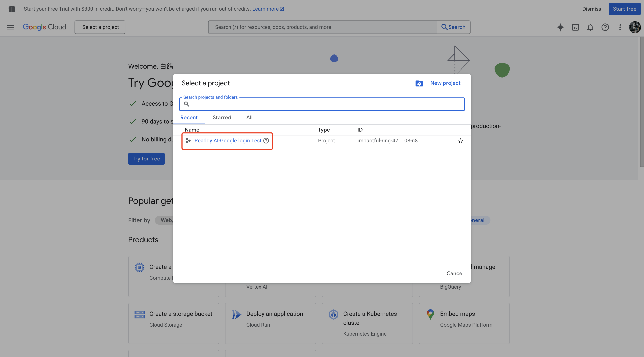Image resolution: width=644 pixels, height=357 pixels.
Task: Open the help question mark menu
Action: point(605,27)
